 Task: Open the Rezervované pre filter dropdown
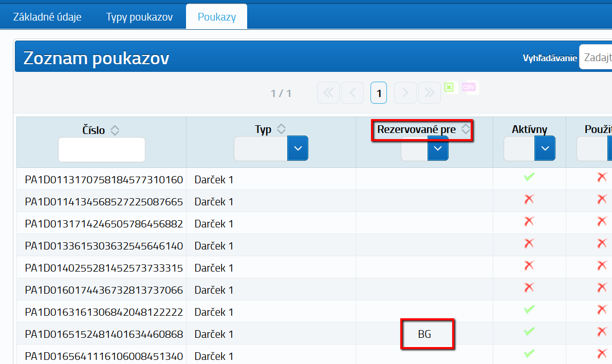pyautogui.click(x=437, y=149)
